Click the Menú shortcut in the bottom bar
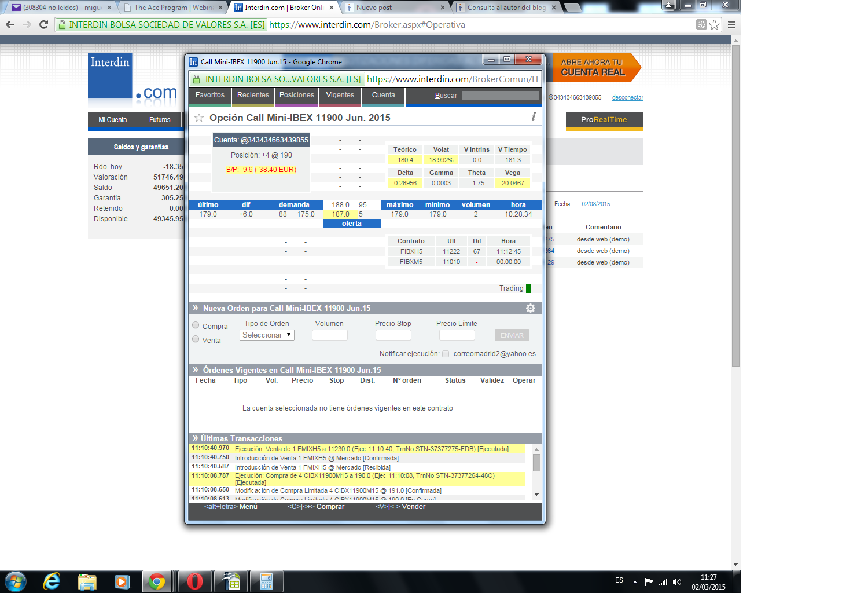Image resolution: width=868 pixels, height=593 pixels. point(231,507)
